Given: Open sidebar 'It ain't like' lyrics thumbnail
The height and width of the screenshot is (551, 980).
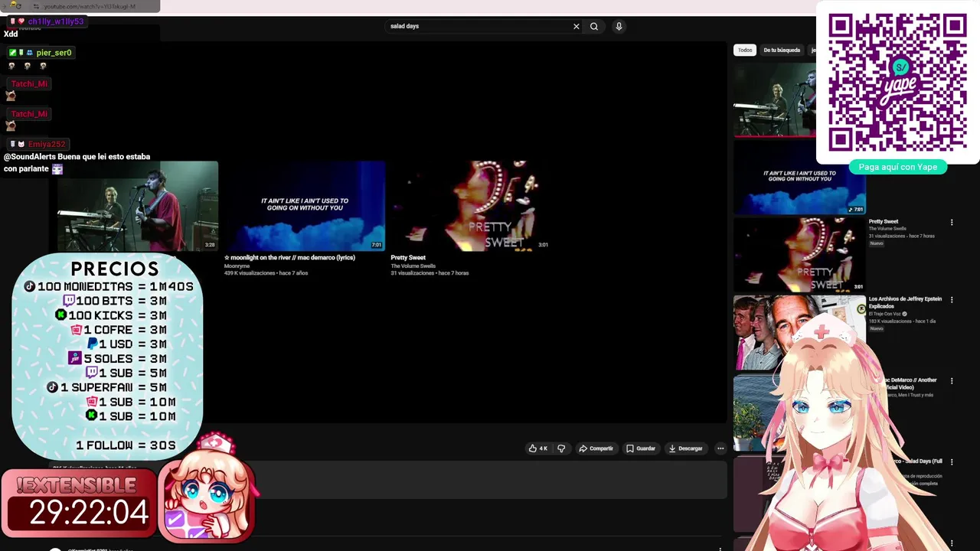Looking at the screenshot, I should tap(799, 178).
